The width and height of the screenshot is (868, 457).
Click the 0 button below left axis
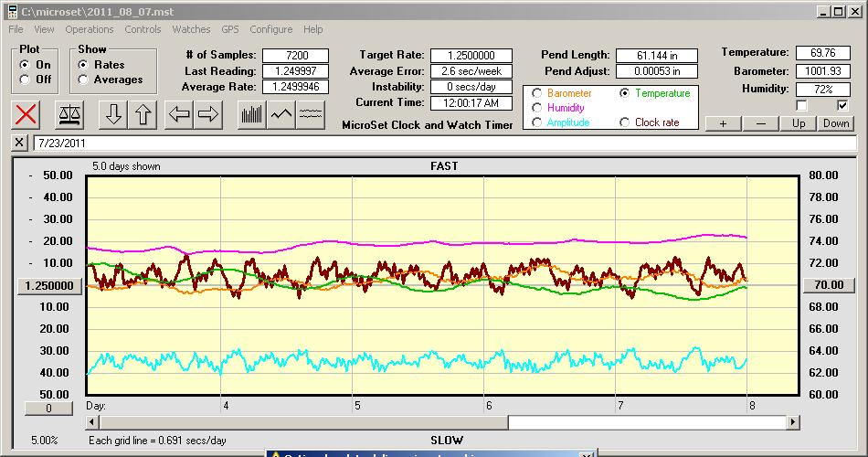(x=48, y=409)
